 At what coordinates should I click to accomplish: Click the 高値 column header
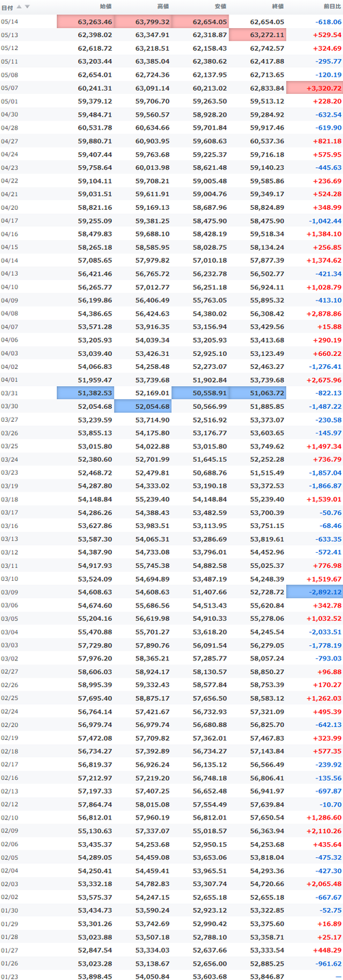pos(163,8)
